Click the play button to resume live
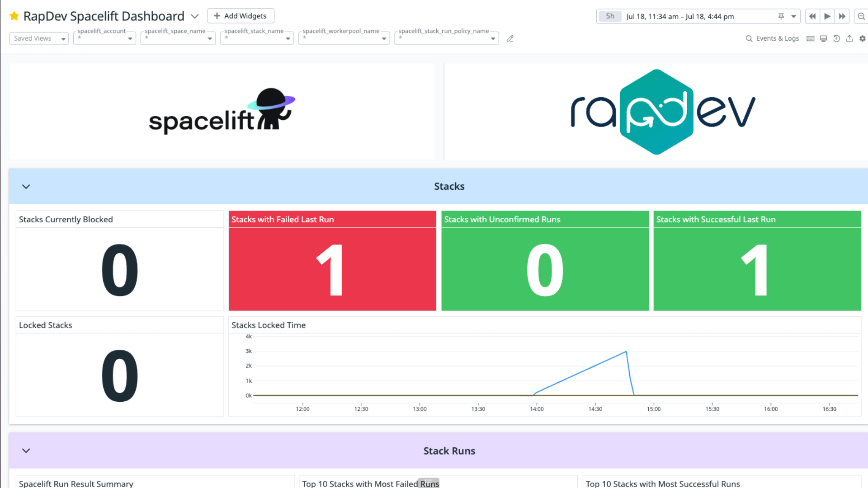This screenshot has width=868, height=488. coord(827,16)
